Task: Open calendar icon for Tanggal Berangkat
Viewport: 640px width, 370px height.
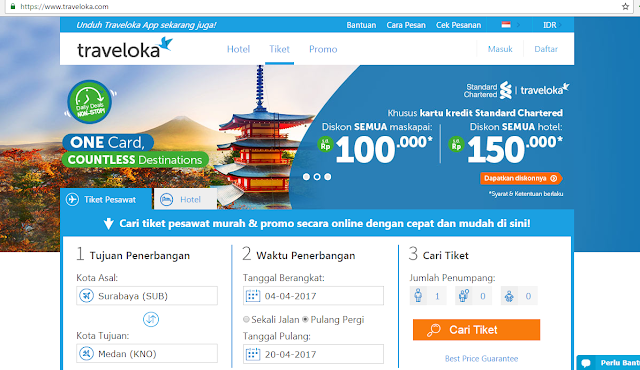Action: click(x=253, y=296)
